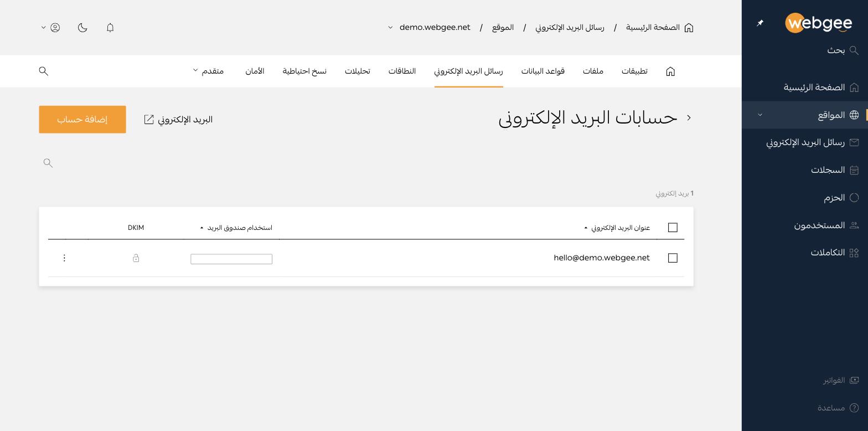Switch to the تحليلات tab
Screen dimensions: 868x431
pos(357,71)
